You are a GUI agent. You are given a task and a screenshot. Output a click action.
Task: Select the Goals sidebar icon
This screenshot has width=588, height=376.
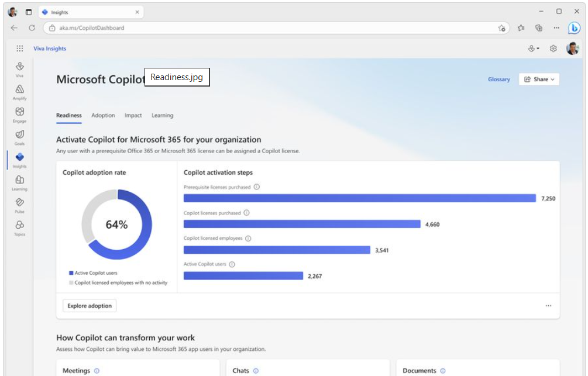pyautogui.click(x=19, y=136)
